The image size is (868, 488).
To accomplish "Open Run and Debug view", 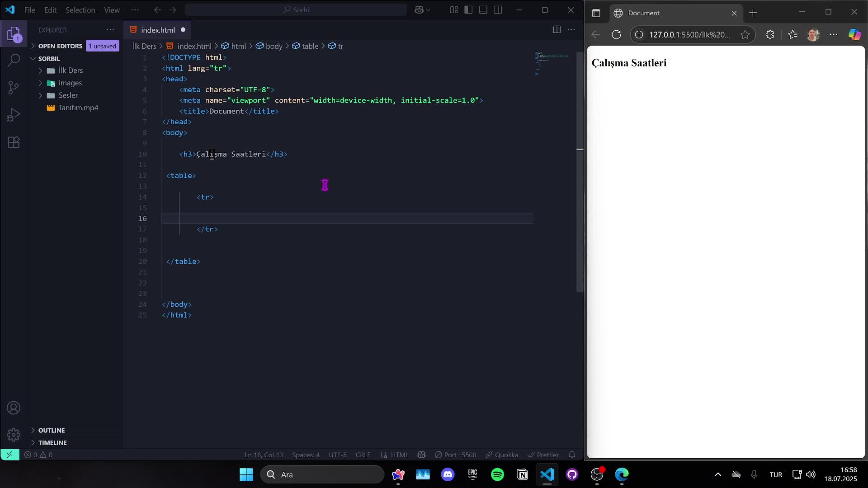I will pos(14,115).
